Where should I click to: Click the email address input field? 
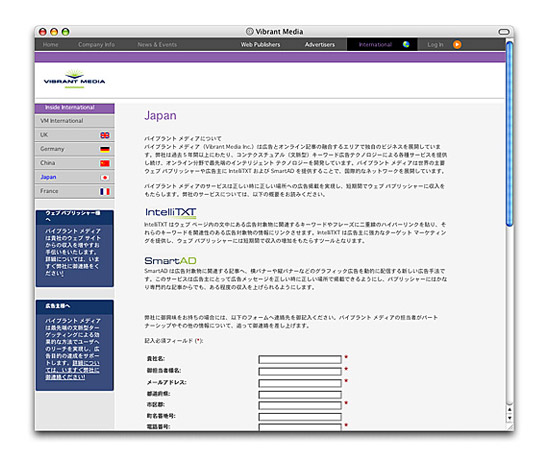tap(300, 383)
